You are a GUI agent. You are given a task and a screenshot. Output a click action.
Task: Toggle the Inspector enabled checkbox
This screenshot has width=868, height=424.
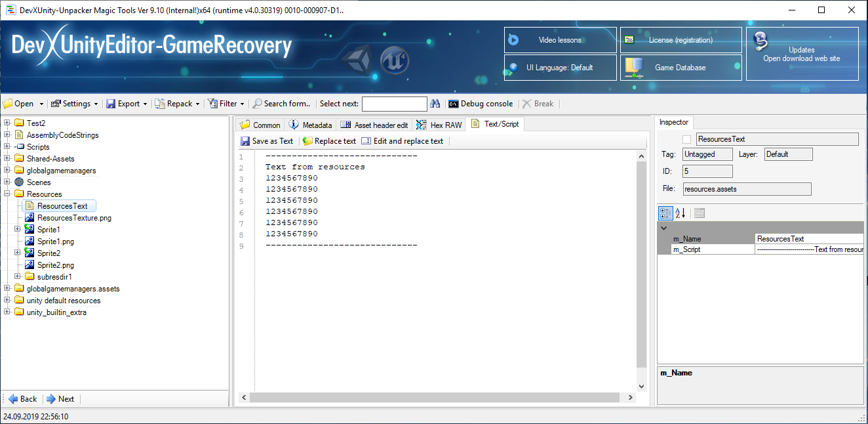pos(686,139)
